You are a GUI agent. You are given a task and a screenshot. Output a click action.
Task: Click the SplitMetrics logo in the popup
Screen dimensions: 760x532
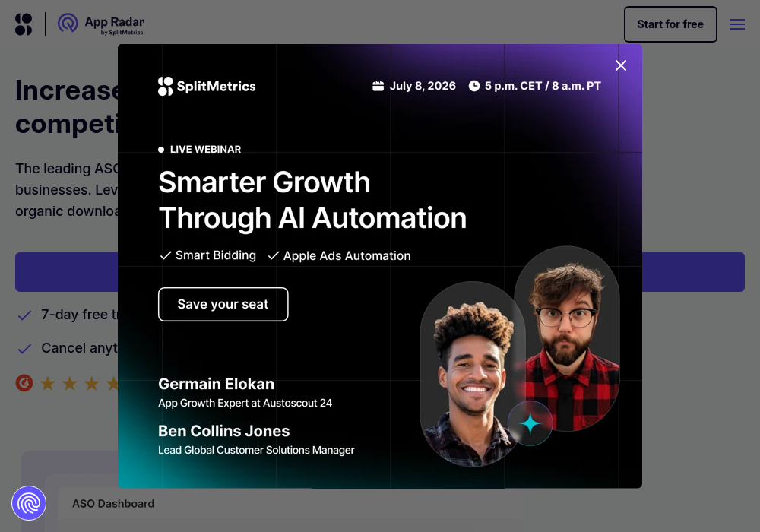coord(207,86)
